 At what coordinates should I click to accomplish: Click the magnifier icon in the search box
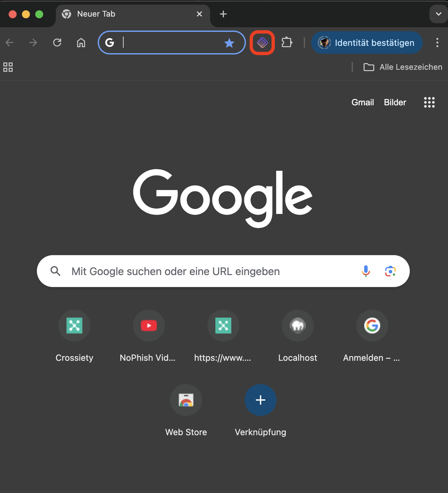point(56,271)
